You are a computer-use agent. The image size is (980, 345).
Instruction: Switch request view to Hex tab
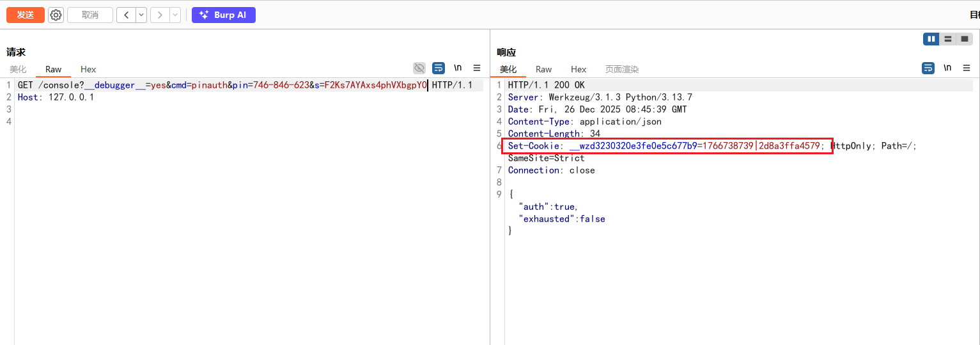pyautogui.click(x=88, y=69)
